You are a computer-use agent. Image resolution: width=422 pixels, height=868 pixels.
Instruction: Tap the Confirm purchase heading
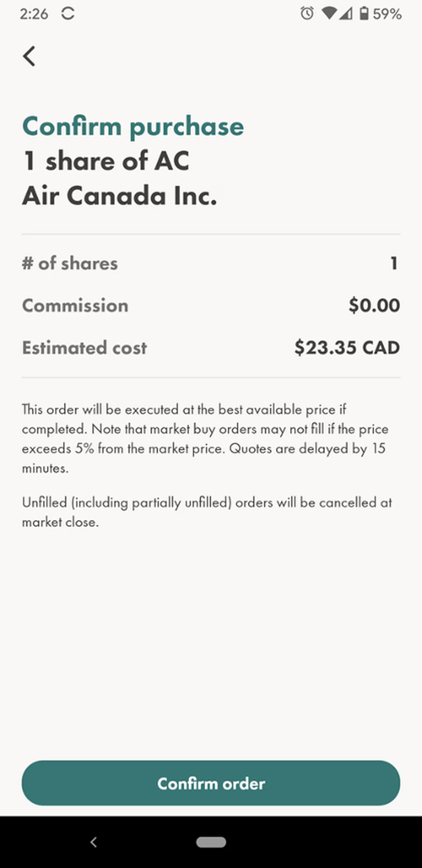pyautogui.click(x=133, y=127)
